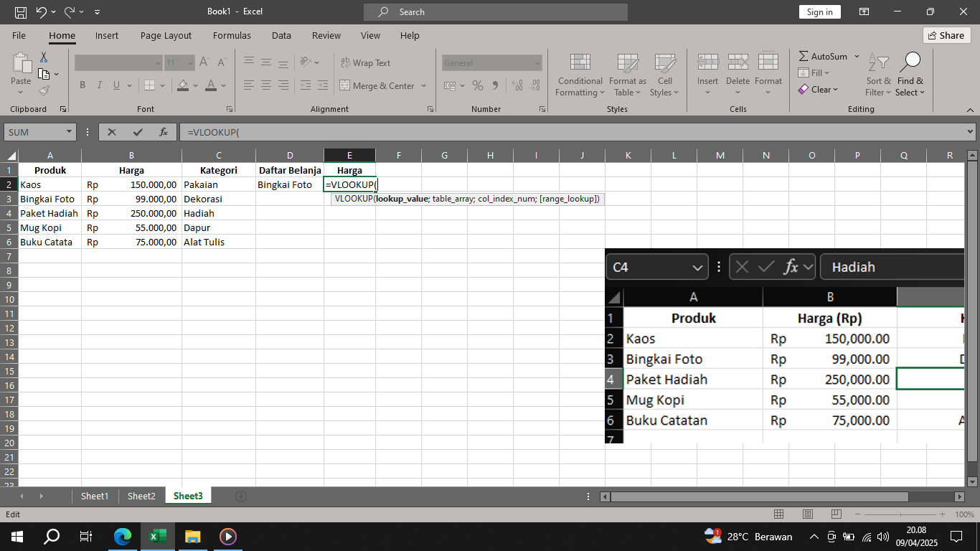Viewport: 980px width, 551px height.
Task: Apply the Percent Style format
Action: click(x=478, y=85)
